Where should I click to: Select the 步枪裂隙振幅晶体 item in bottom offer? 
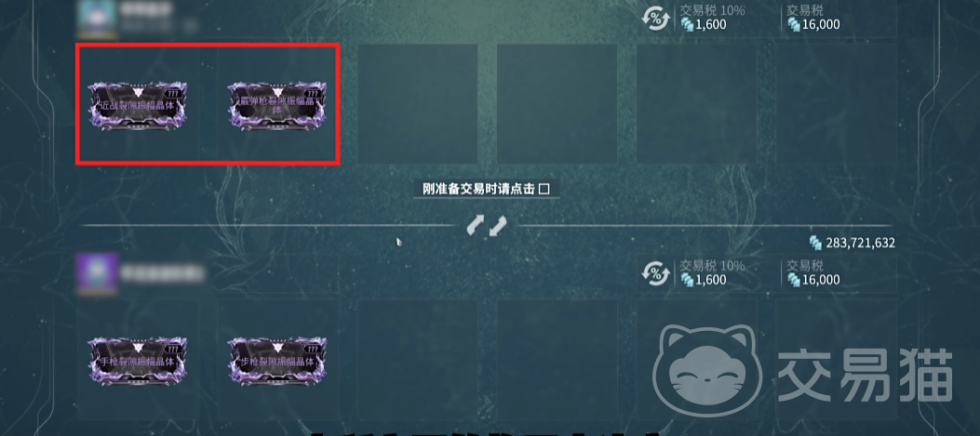point(276,361)
